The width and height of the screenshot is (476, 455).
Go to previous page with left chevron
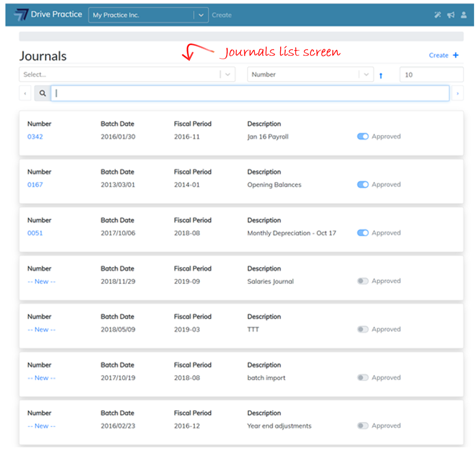click(25, 93)
